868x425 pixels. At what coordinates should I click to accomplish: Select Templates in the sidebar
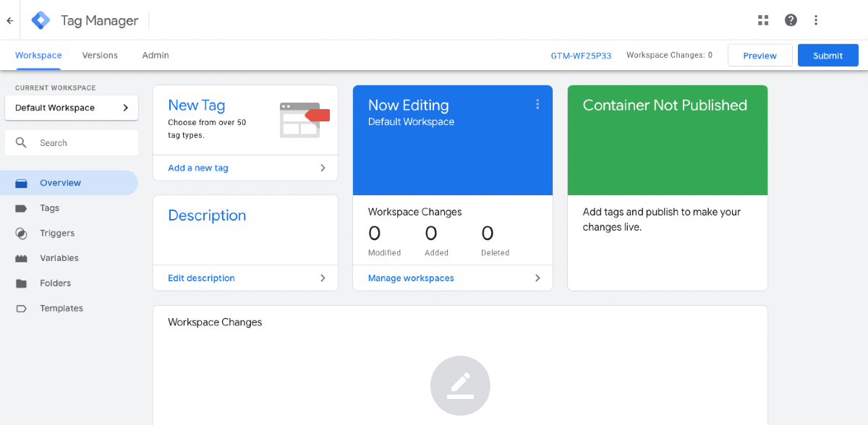[x=61, y=308]
